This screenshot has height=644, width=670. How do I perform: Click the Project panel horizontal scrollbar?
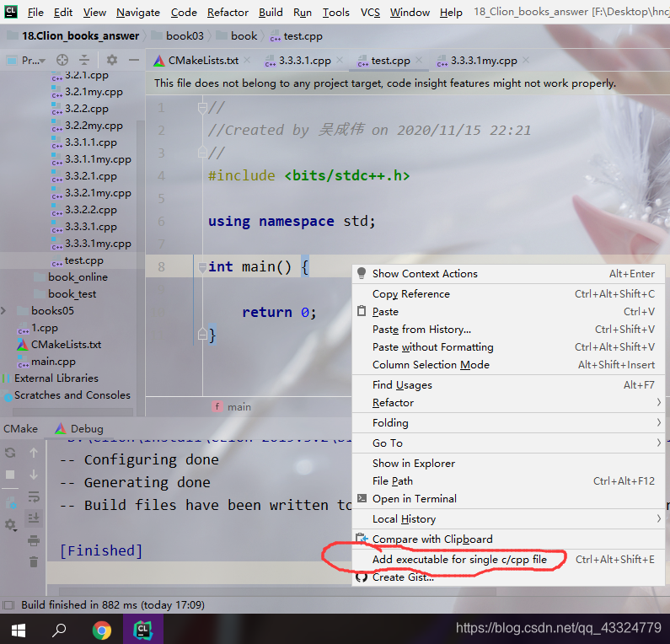point(72,412)
